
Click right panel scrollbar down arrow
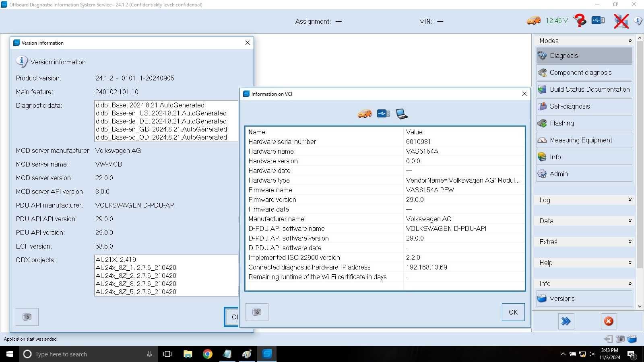click(x=640, y=306)
